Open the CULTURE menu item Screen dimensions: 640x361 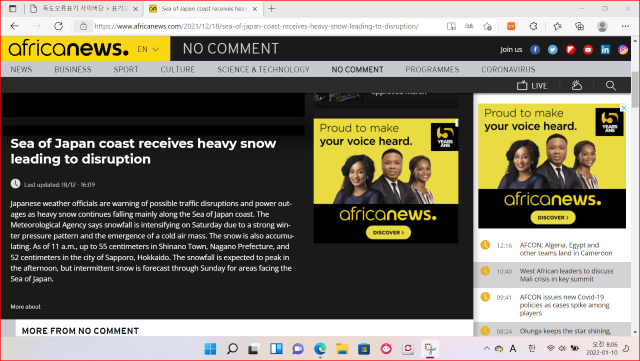178,69
